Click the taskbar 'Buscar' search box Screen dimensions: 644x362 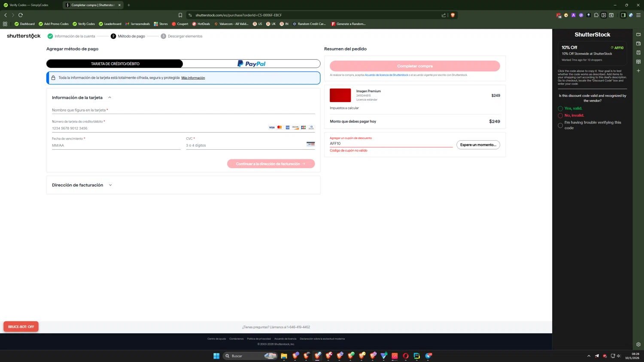(250, 356)
